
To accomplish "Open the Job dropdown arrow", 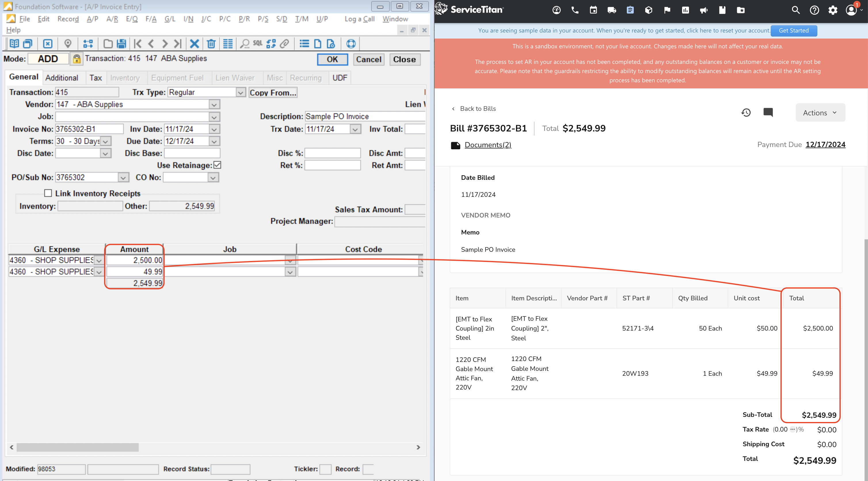I will pyautogui.click(x=214, y=117).
